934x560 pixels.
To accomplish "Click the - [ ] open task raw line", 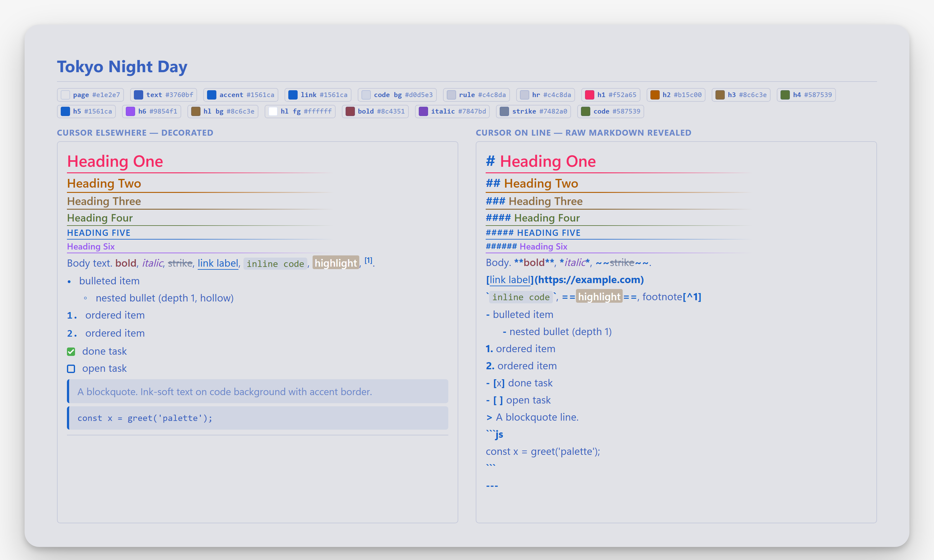I will click(x=518, y=400).
